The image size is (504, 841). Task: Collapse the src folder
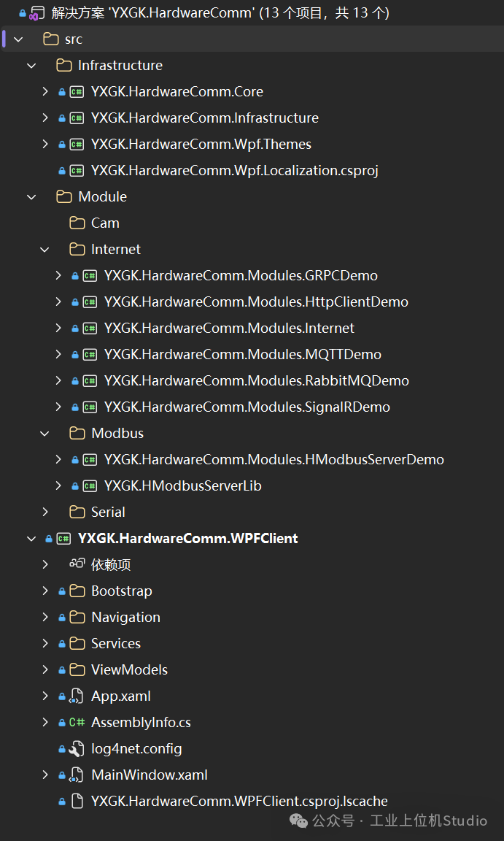19,39
